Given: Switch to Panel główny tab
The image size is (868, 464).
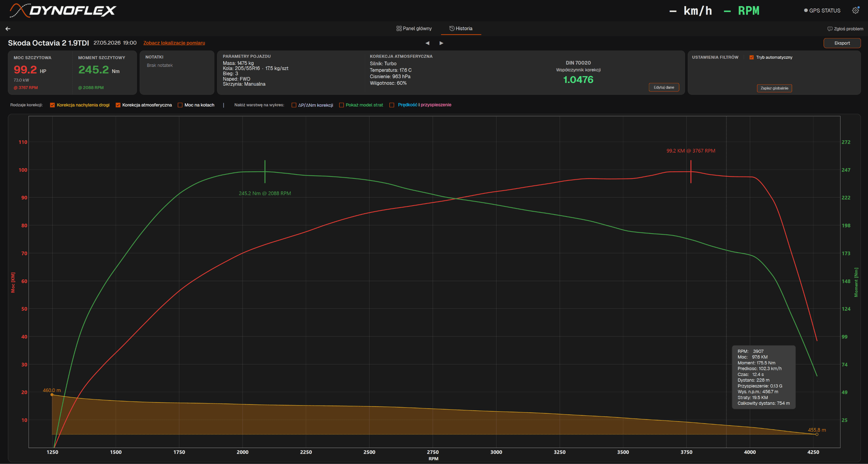Looking at the screenshot, I should 414,29.
